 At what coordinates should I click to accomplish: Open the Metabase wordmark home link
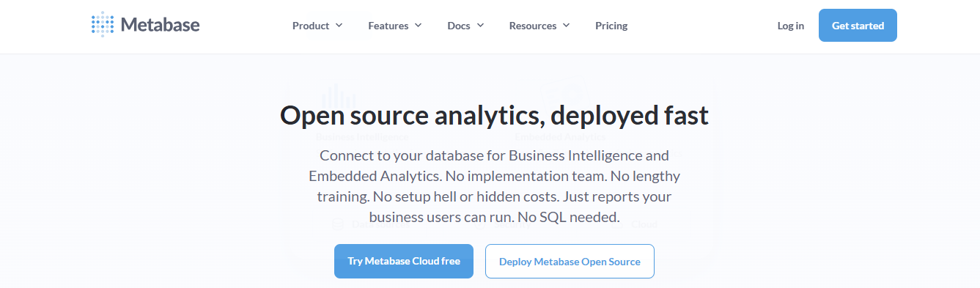pyautogui.click(x=160, y=25)
